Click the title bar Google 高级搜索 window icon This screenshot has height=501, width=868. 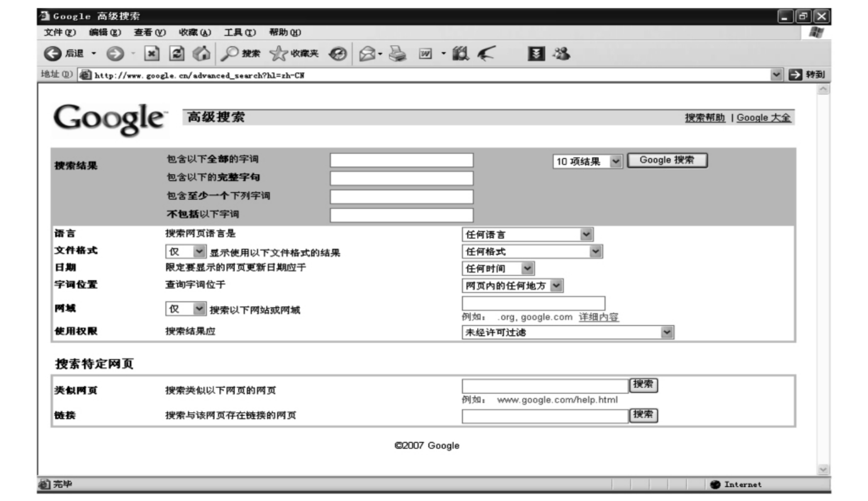click(45, 16)
